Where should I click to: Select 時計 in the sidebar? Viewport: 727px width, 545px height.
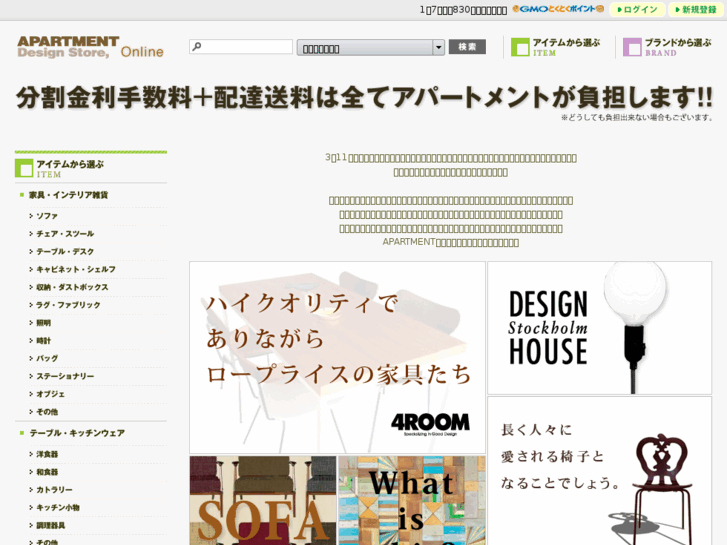(44, 340)
